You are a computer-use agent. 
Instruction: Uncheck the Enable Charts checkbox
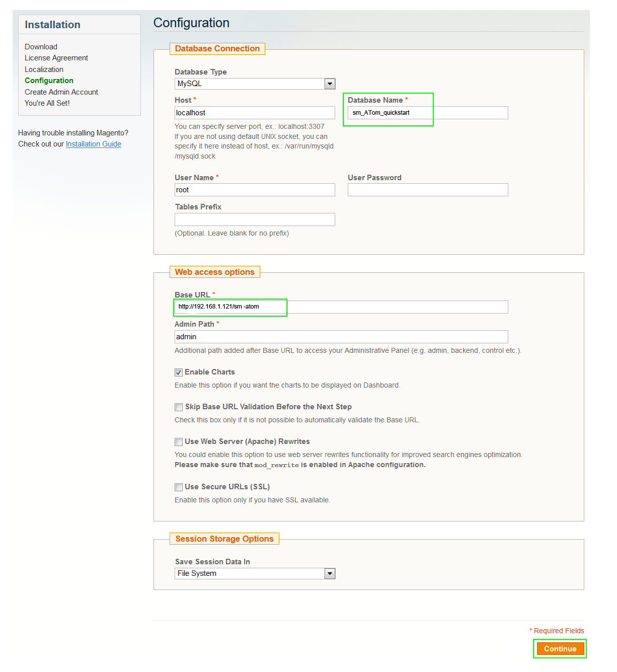pos(179,372)
